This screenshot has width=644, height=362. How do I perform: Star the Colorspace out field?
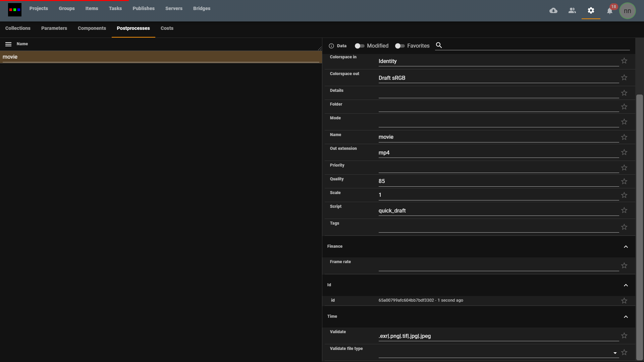[624, 77]
